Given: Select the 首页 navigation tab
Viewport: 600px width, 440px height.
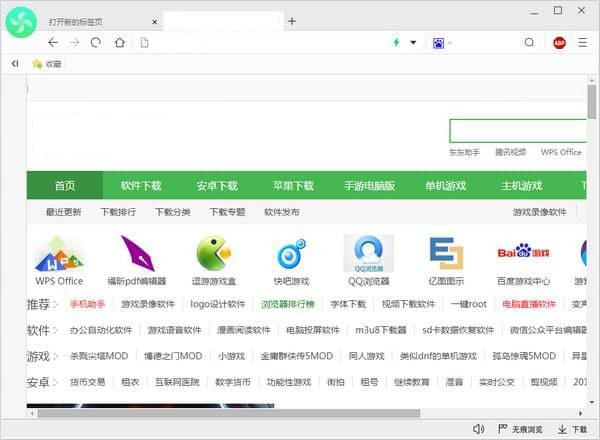Looking at the screenshot, I should pos(65,186).
